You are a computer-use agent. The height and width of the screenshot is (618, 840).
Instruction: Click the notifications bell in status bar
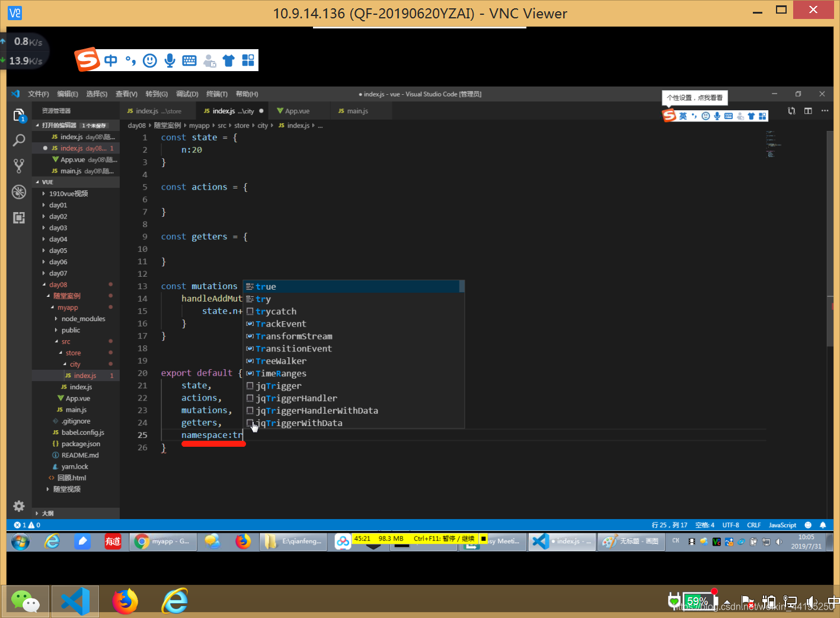pyautogui.click(x=823, y=525)
